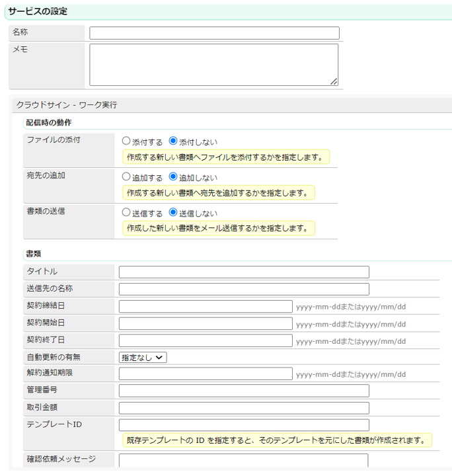The width and height of the screenshot is (452, 476).
Task: Click the 契約締結日 date field
Action: click(x=206, y=306)
